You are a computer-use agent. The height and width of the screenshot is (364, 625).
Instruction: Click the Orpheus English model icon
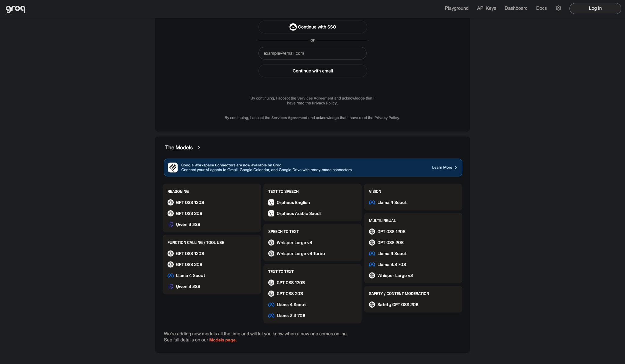271,202
